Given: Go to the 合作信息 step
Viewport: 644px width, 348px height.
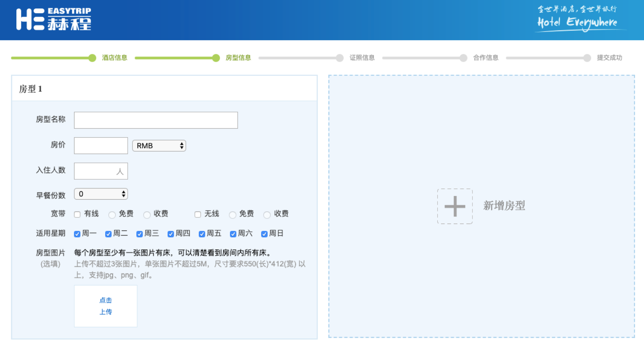Looking at the screenshot, I should click(486, 58).
